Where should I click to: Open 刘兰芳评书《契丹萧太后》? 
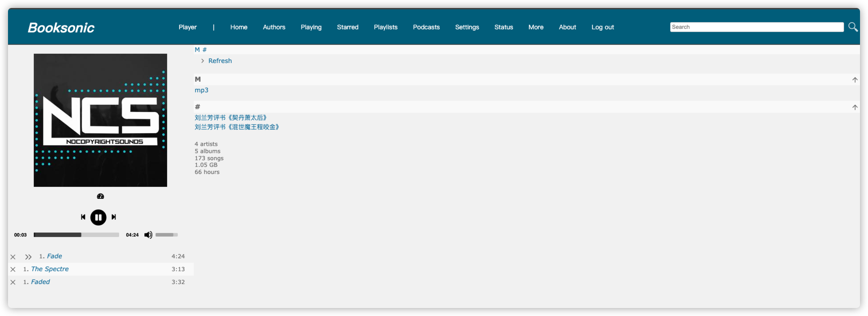(x=231, y=118)
